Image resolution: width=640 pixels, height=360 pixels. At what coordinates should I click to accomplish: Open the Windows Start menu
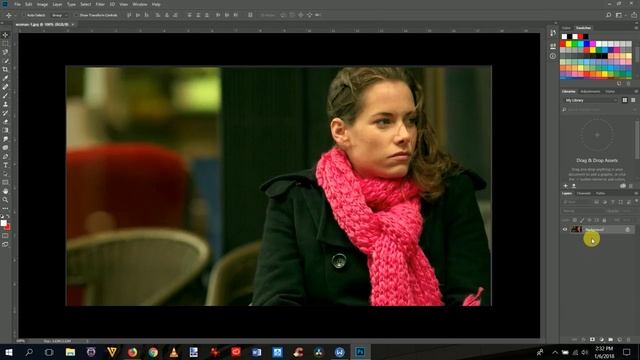[x=8, y=352]
